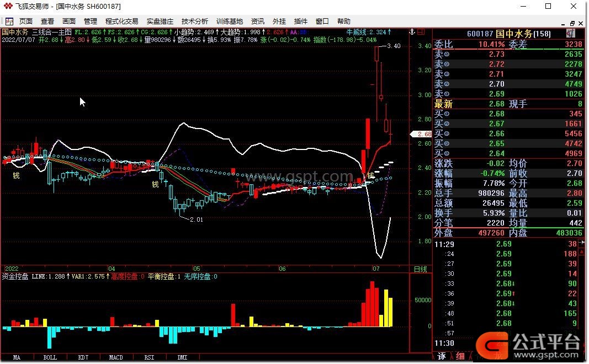Click the 2.68 current price marker on axis

coord(421,134)
